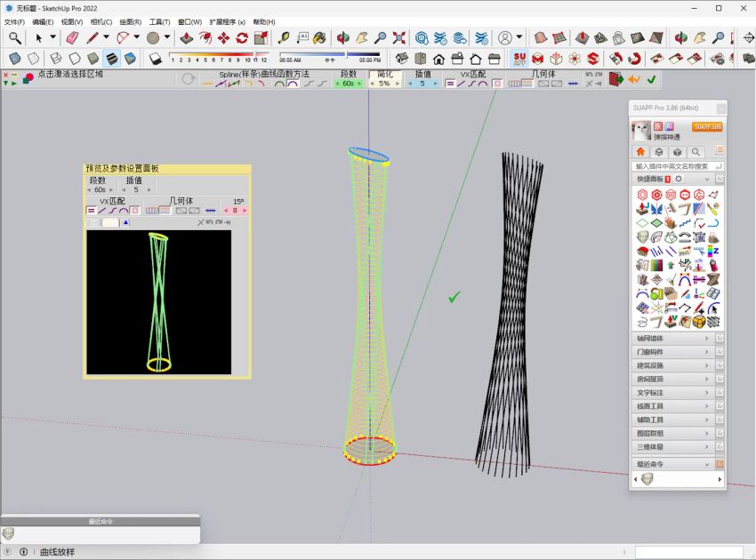Toggle X-ray face style

pyautogui.click(x=15, y=59)
